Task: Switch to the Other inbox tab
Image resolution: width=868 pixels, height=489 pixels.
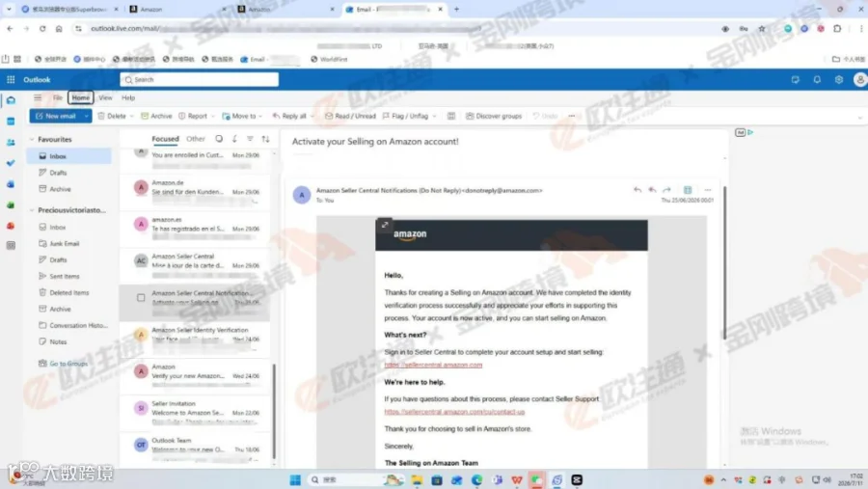Action: click(x=196, y=139)
